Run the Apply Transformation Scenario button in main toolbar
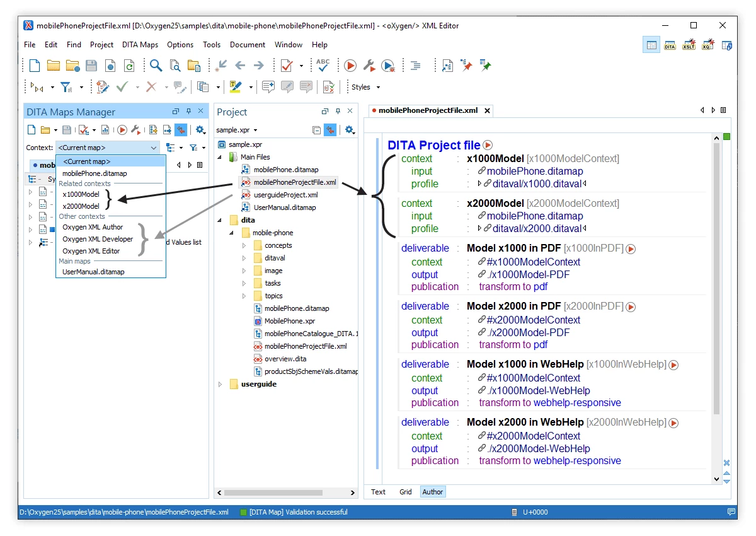The width and height of the screenshot is (756, 536). pos(350,66)
